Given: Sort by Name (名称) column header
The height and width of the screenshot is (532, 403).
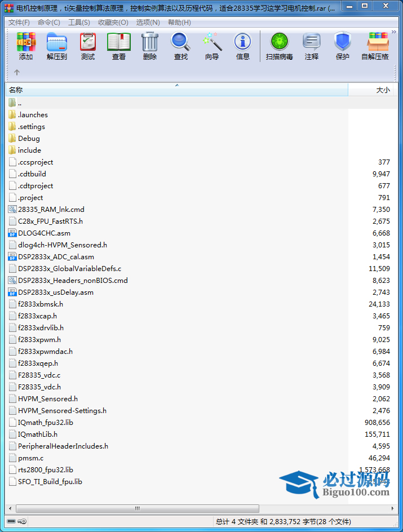Looking at the screenshot, I should (177, 90).
